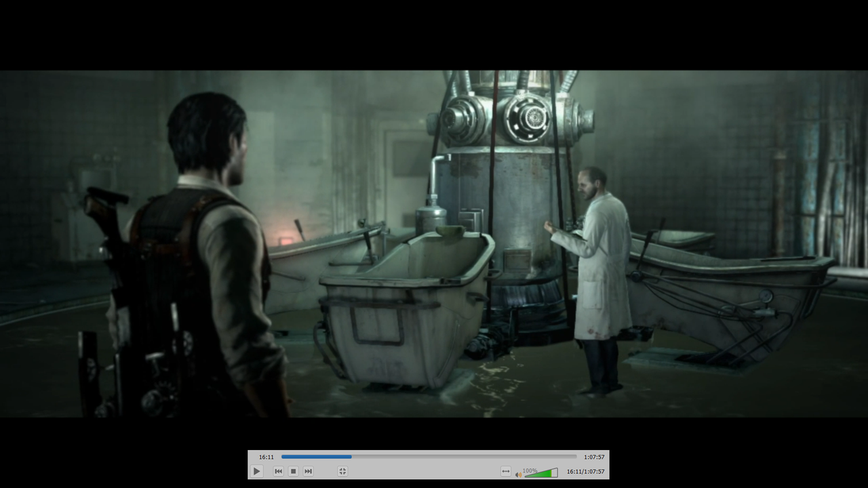The image size is (868, 488).
Task: Seek within the video progress bar
Action: click(429, 457)
